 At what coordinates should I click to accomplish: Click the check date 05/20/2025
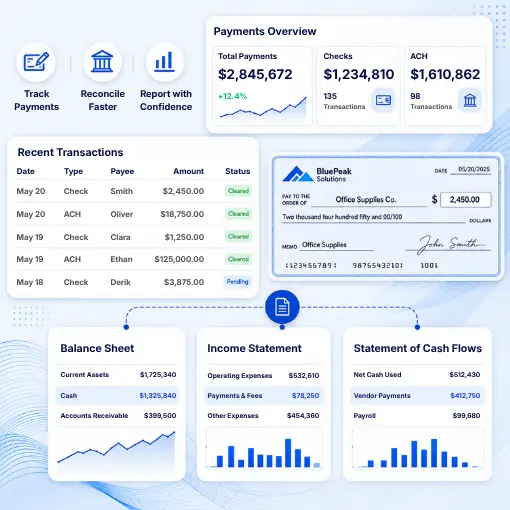(x=474, y=169)
